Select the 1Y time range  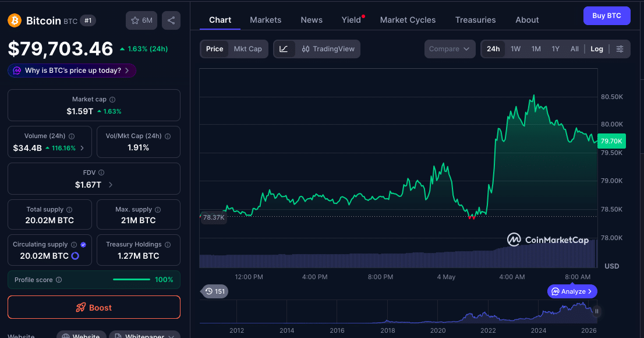555,49
